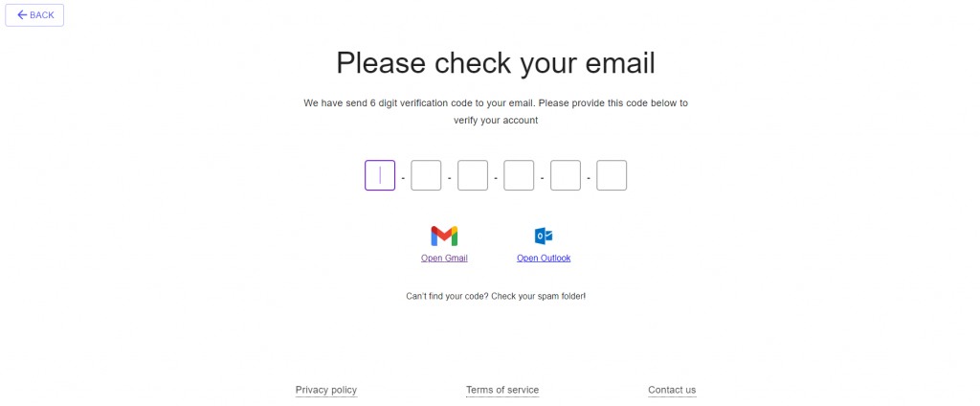
Task: Click the Please check your email heading
Action: pyautogui.click(x=496, y=63)
